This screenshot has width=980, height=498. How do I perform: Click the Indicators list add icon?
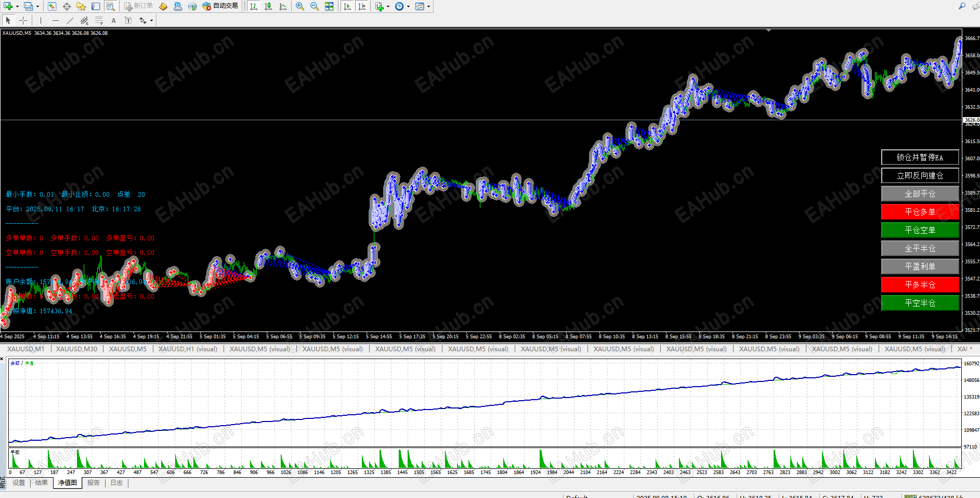click(x=380, y=6)
